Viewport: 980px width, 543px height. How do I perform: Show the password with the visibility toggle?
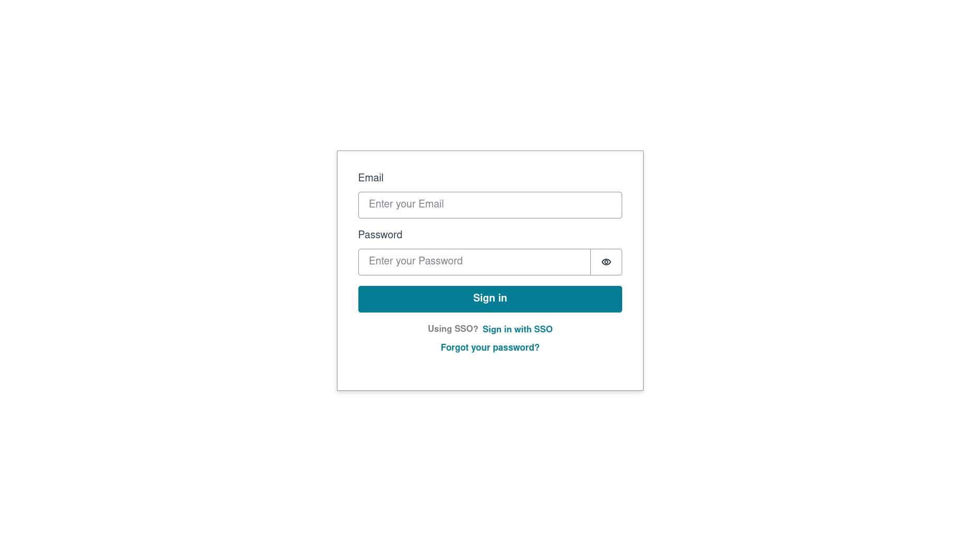coord(606,262)
